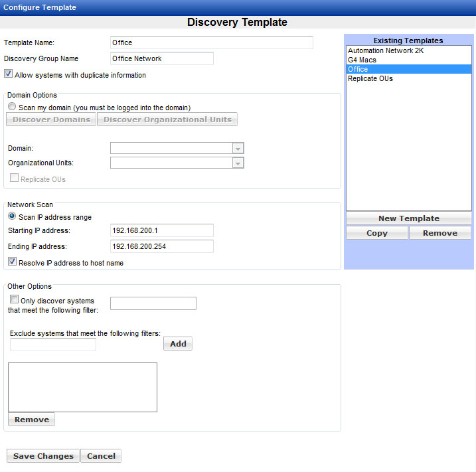Click Save Changes button

43,456
